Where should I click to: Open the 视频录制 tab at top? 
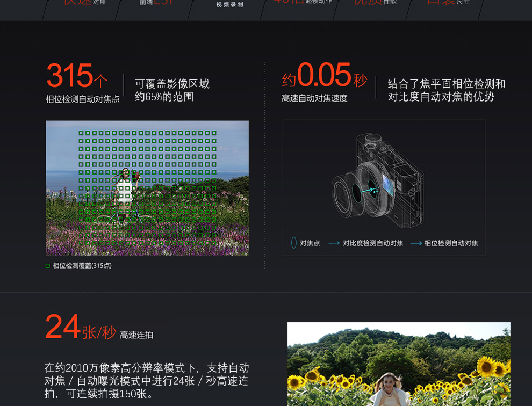(229, 5)
